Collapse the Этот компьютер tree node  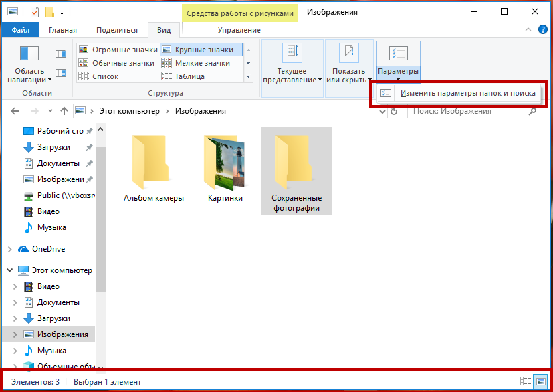pos(9,270)
